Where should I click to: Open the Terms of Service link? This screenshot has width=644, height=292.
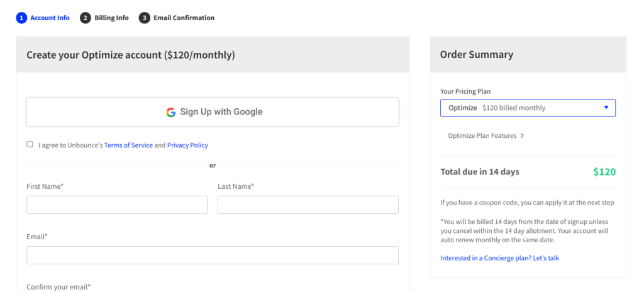click(x=128, y=145)
